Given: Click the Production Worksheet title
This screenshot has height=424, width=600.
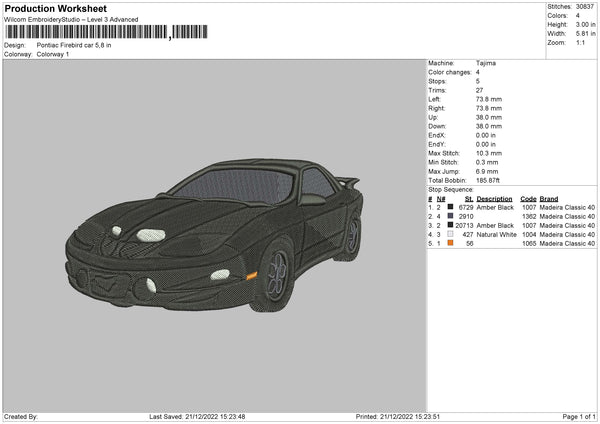Looking at the screenshot, I should click(x=54, y=8).
